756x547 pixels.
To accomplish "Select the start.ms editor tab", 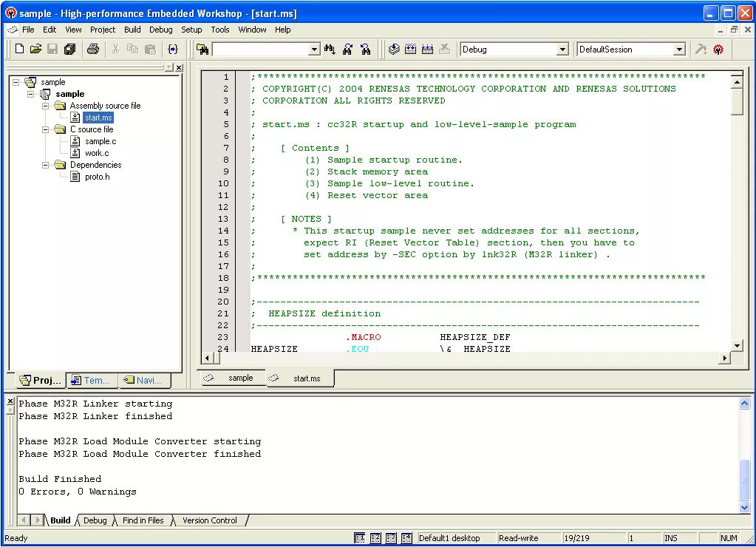I will click(299, 378).
